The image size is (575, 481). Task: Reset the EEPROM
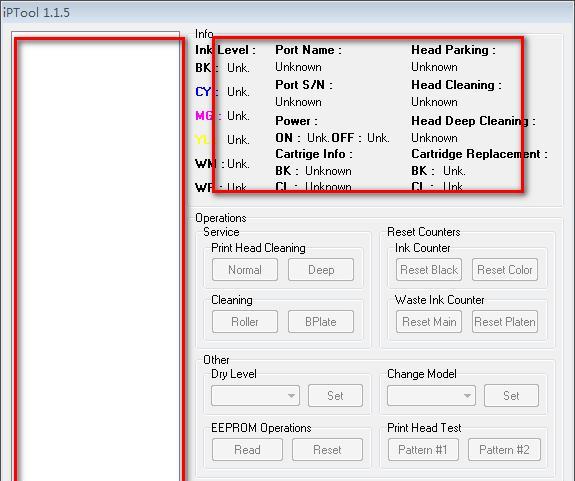coord(327,450)
